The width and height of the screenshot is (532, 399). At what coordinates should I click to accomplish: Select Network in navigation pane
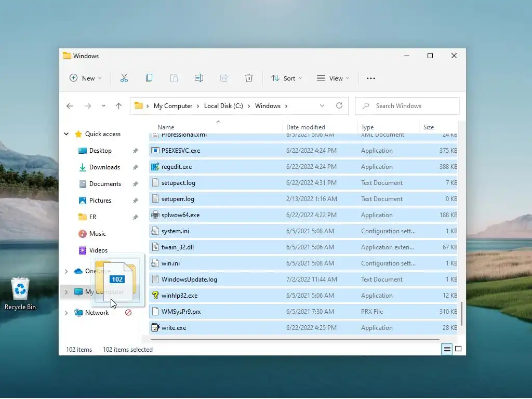point(97,313)
